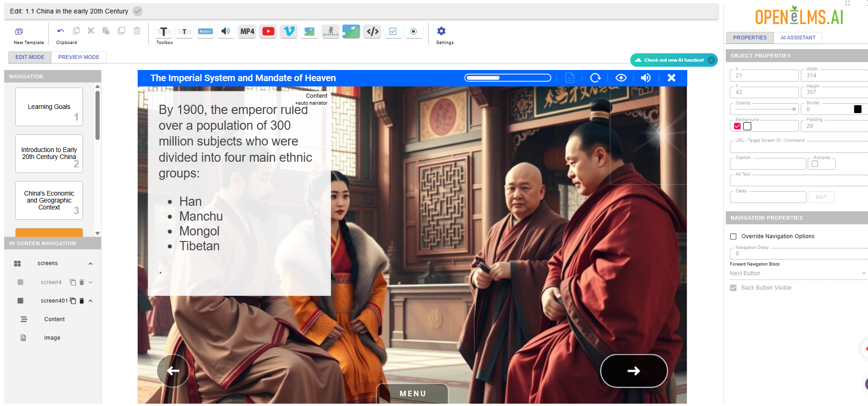Insert a YouTube video element
The height and width of the screenshot is (406, 868).
point(268,32)
